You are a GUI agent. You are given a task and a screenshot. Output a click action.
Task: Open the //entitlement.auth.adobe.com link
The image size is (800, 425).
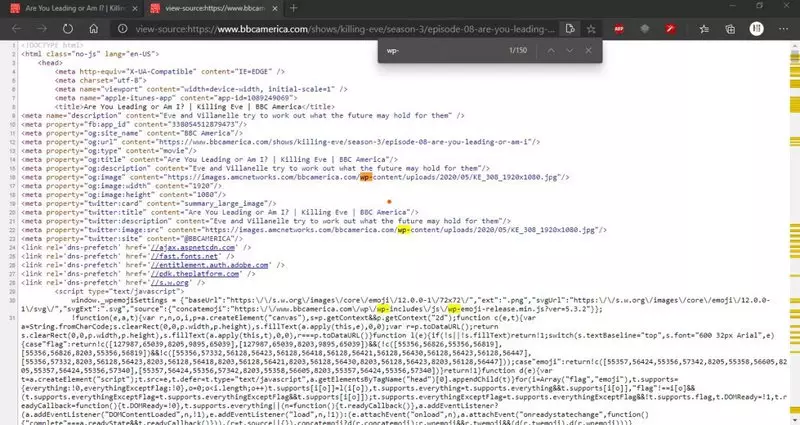(x=209, y=265)
